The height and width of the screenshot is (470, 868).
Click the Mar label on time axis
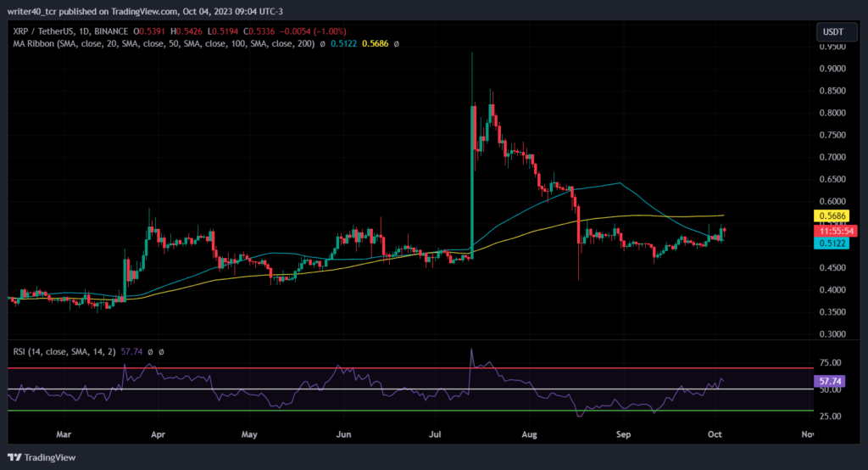pos(64,434)
